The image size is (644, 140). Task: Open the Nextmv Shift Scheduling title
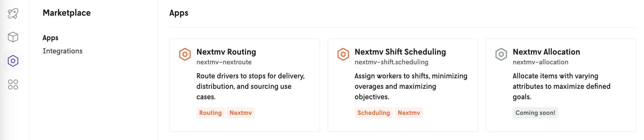(x=400, y=52)
